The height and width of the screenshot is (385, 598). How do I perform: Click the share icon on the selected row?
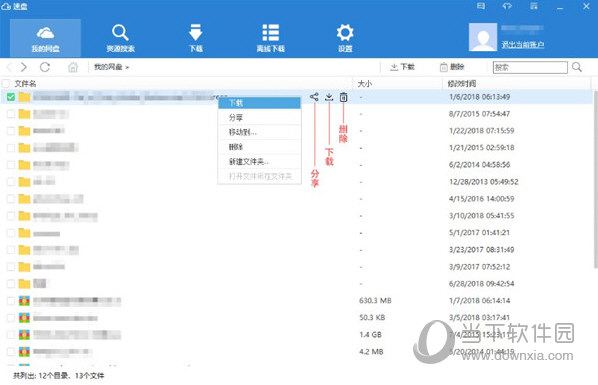click(x=314, y=97)
